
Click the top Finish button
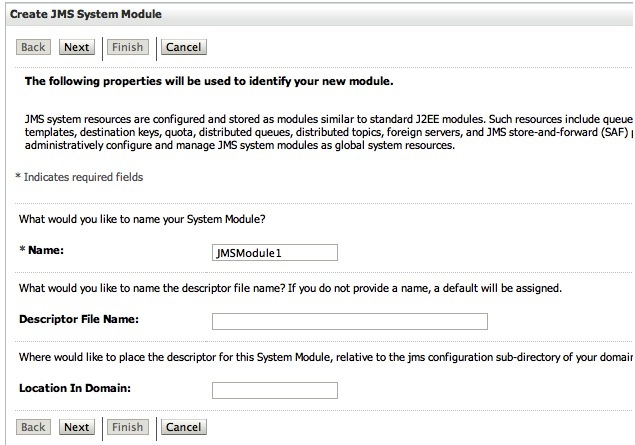(x=127, y=47)
